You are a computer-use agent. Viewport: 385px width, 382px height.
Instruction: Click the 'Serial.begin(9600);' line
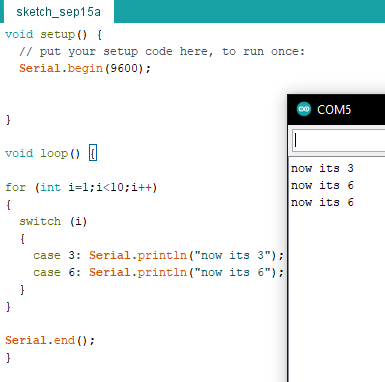pos(85,69)
